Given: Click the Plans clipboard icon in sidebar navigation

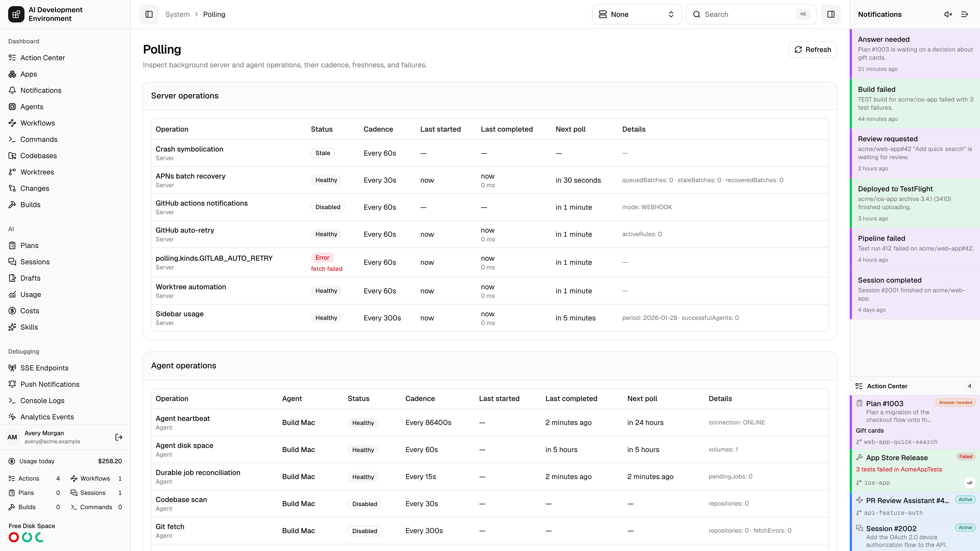Looking at the screenshot, I should coord(12,246).
